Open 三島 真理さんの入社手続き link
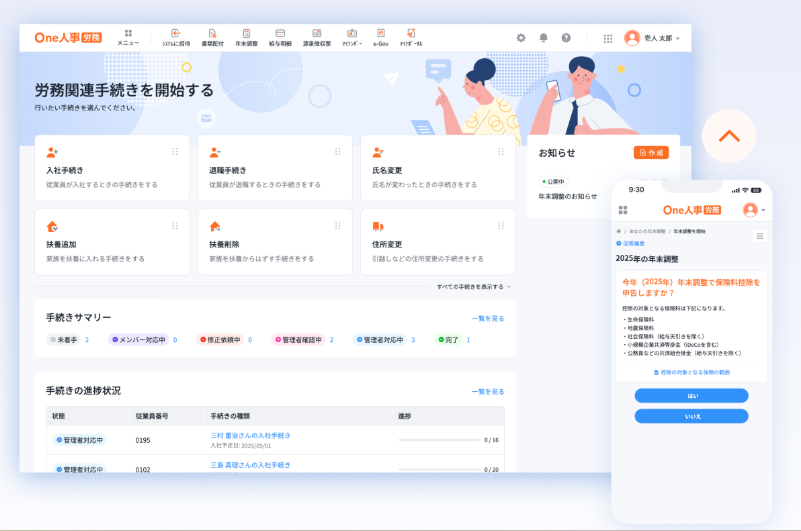 [x=250, y=465]
